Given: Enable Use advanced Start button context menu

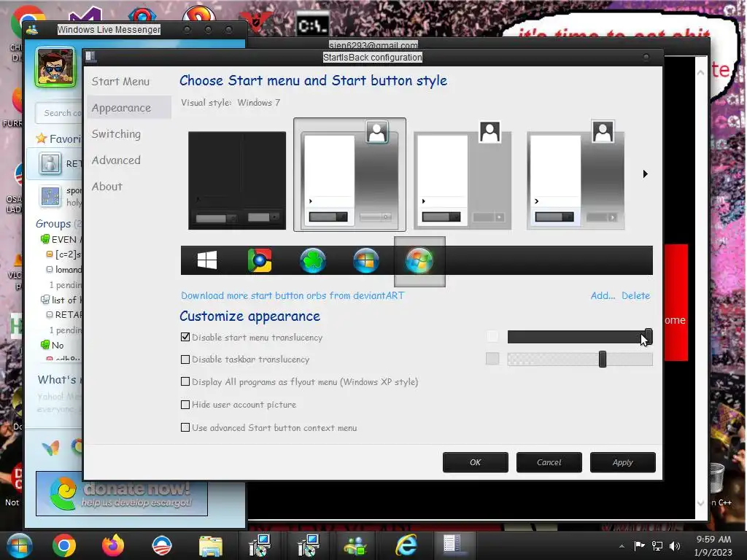Looking at the screenshot, I should coord(185,427).
